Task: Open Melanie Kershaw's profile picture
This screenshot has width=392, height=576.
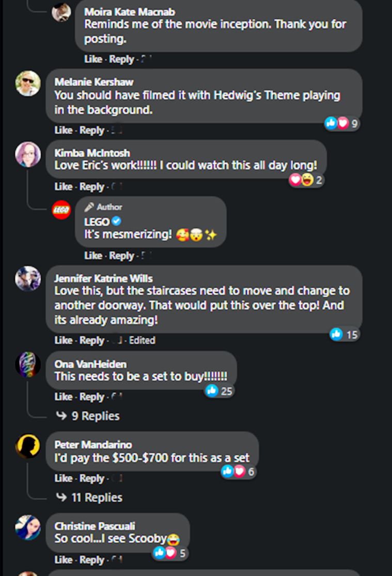Action: (x=28, y=84)
